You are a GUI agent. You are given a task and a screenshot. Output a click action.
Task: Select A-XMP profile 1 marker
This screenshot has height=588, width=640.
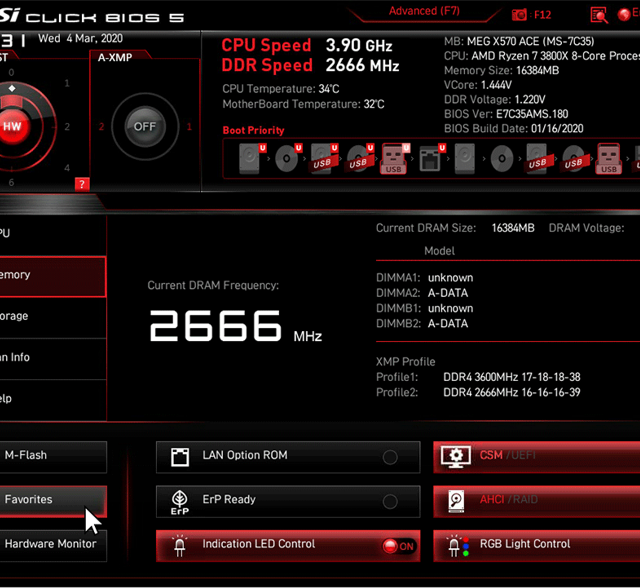(189, 126)
